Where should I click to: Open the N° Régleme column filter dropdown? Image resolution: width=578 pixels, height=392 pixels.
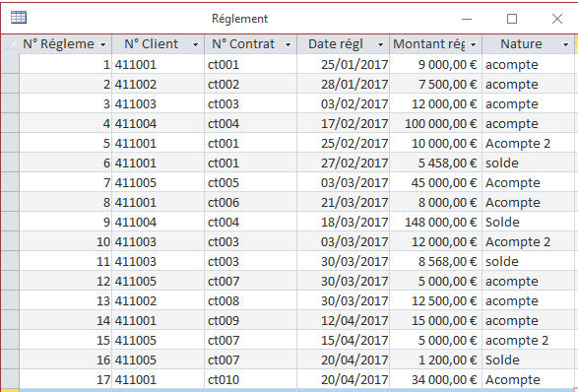pos(103,44)
